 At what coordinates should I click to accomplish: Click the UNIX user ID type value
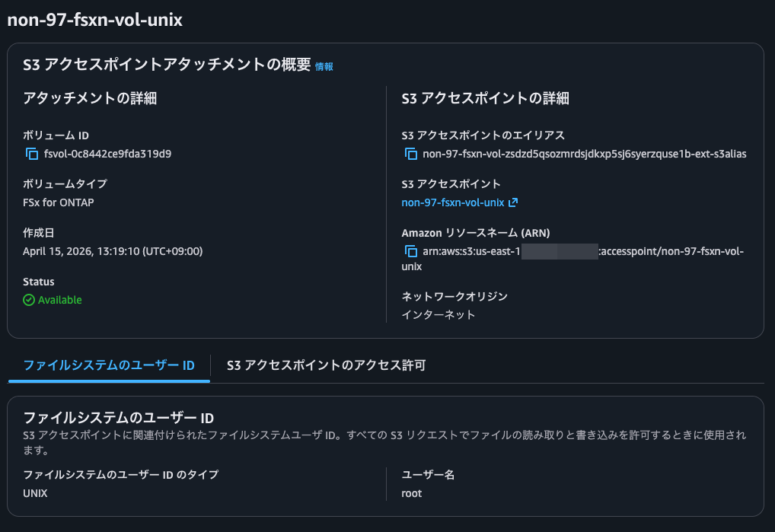pos(34,493)
